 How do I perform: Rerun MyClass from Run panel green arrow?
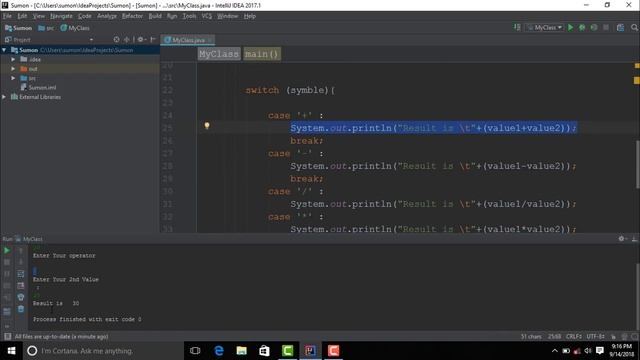7,250
